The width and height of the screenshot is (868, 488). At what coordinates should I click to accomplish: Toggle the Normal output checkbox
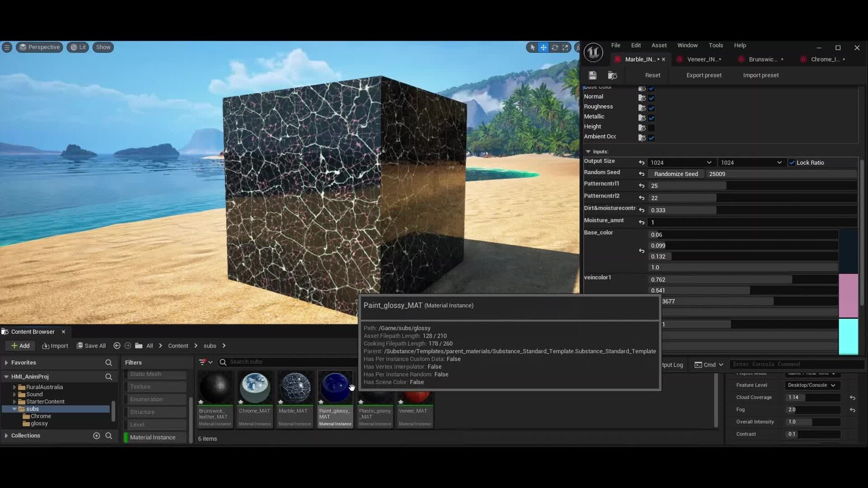coord(651,98)
